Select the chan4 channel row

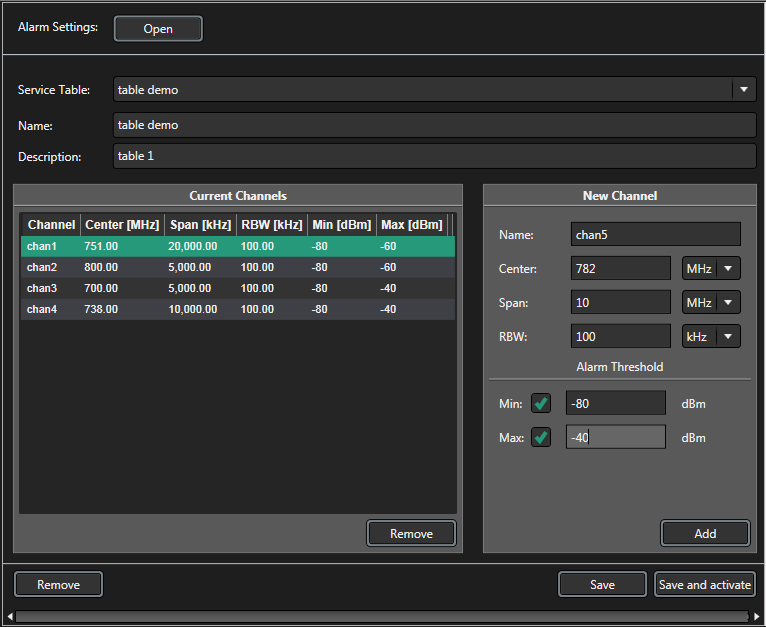(237, 310)
